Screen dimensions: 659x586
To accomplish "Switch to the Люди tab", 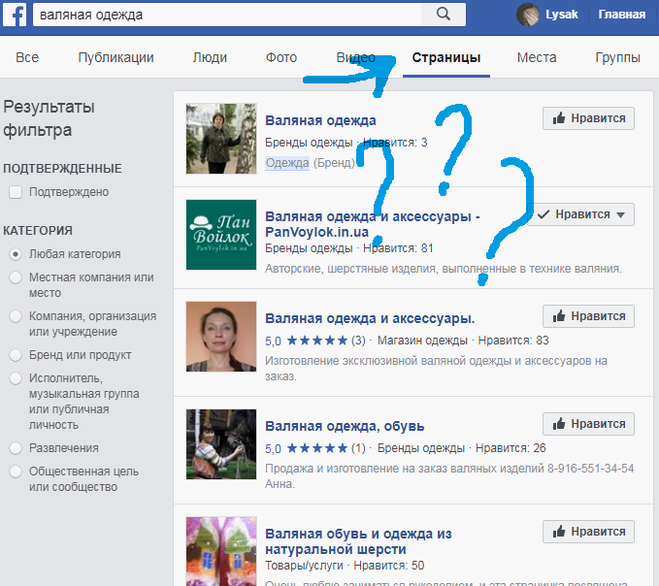I will pyautogui.click(x=210, y=57).
